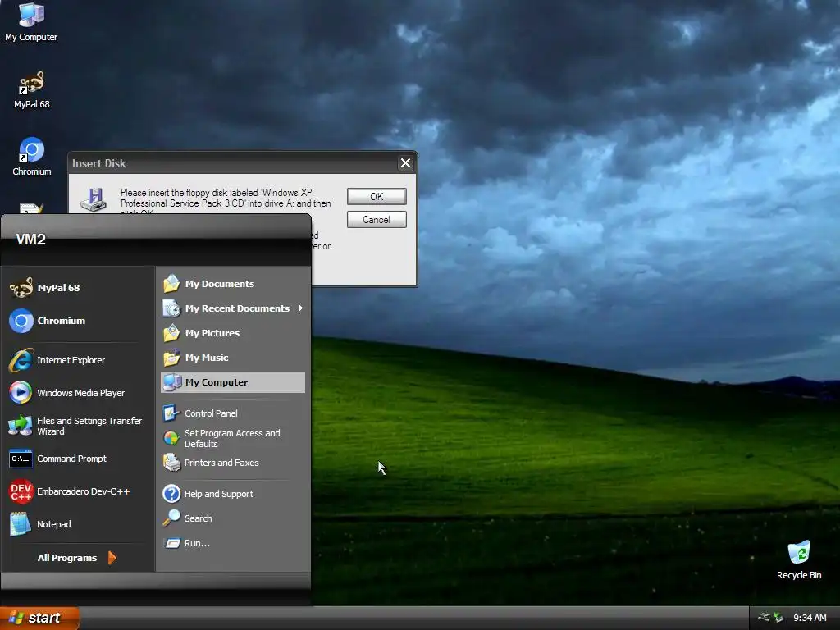Open Search from Start menu
Screen dimensions: 840x630
(x=232, y=518)
